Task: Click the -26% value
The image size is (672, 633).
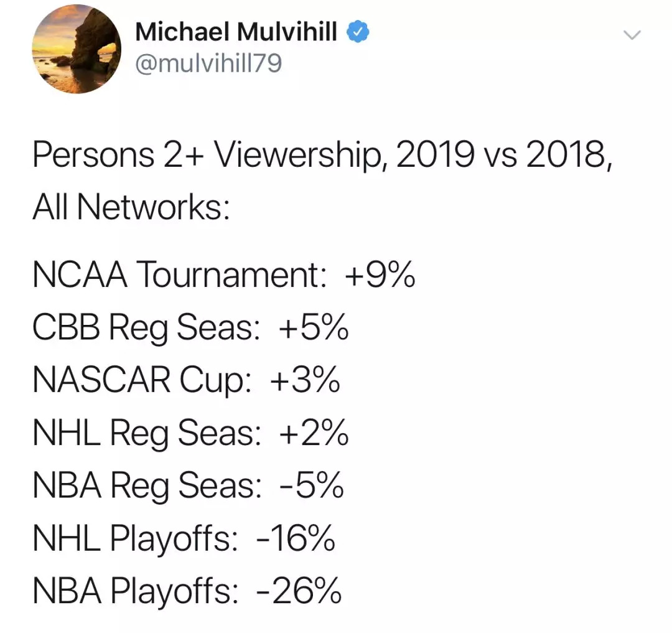Action: [299, 591]
